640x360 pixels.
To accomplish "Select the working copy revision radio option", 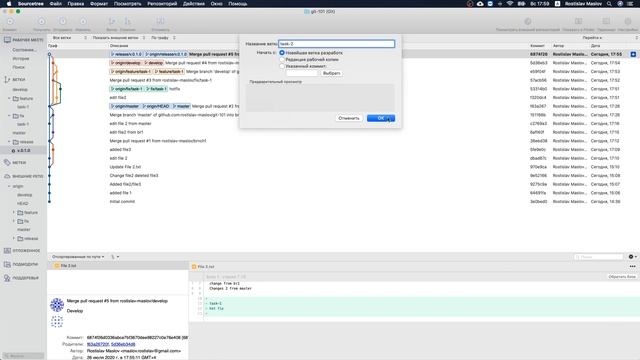I will [x=282, y=60].
